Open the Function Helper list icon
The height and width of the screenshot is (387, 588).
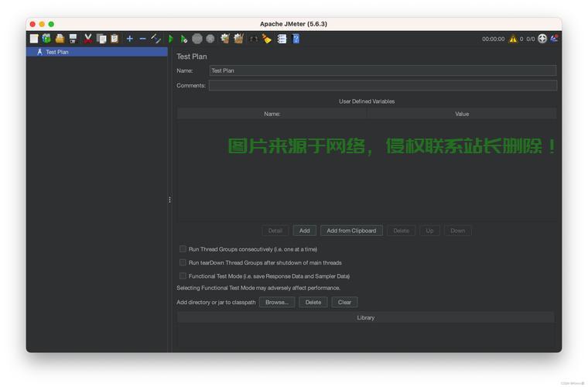point(282,39)
